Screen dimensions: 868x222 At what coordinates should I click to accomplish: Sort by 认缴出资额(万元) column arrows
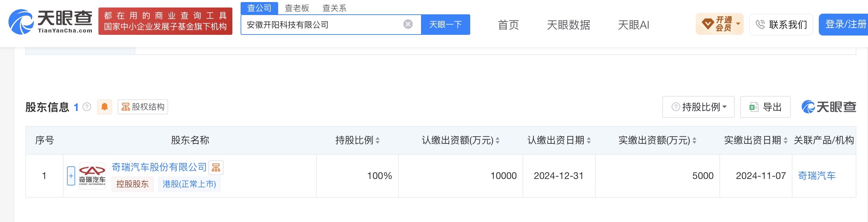[498, 140]
